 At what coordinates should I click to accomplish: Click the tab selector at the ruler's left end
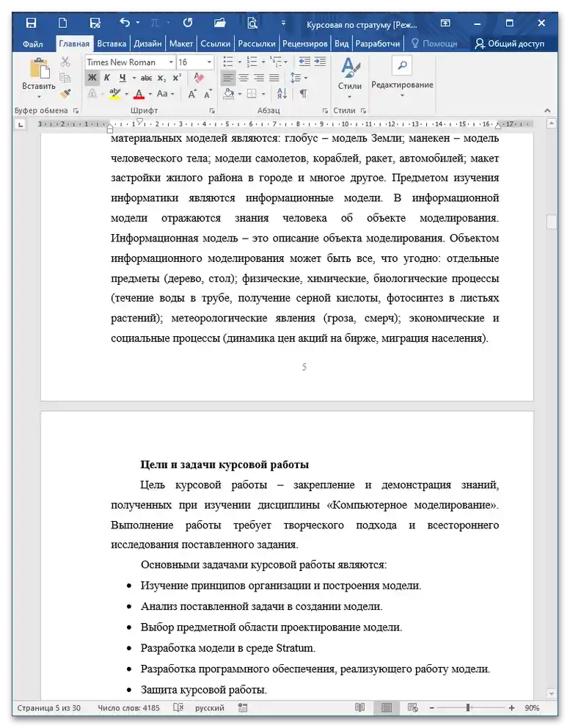[x=20, y=125]
